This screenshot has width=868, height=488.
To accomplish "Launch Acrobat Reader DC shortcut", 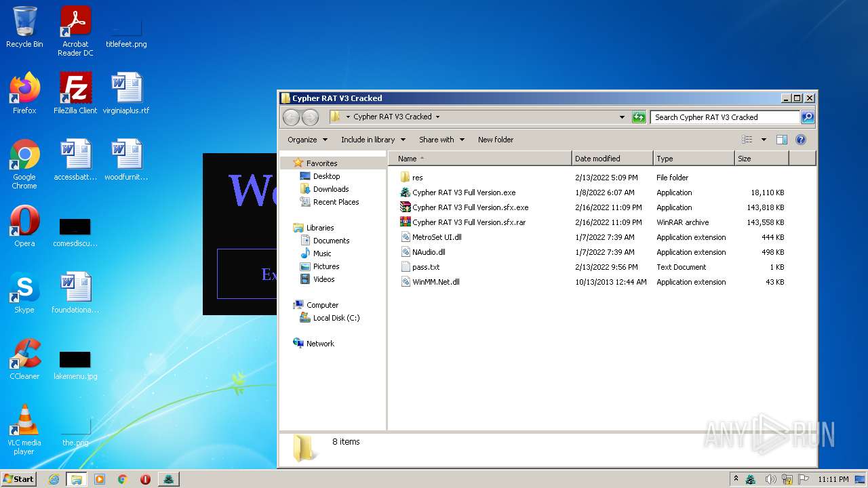I will point(75,31).
